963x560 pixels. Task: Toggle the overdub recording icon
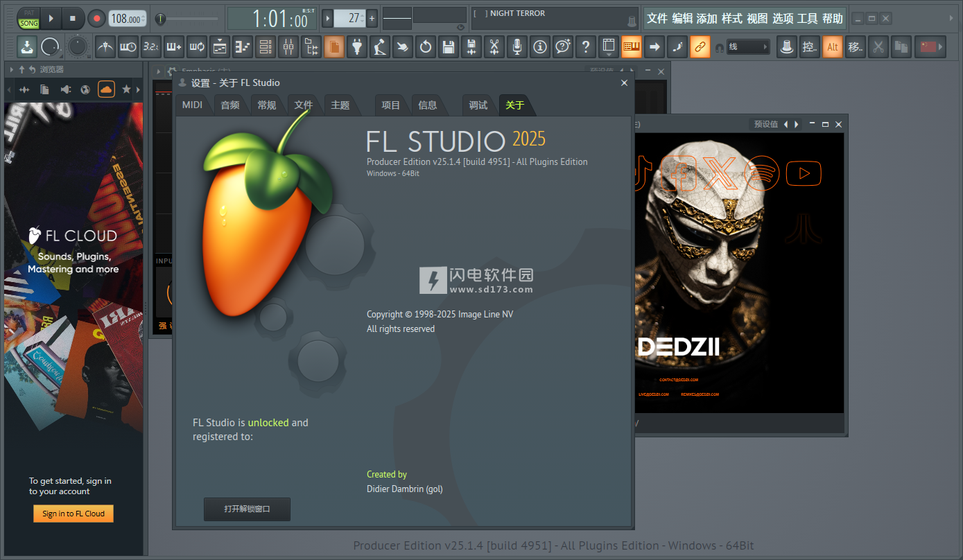tap(174, 47)
